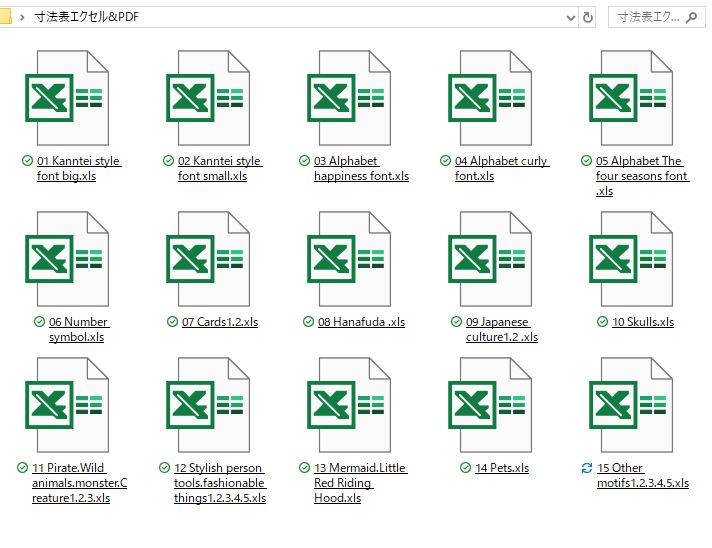Click sync pending icon beside 15 Other motifs
The height and width of the screenshot is (548, 712).
(x=587, y=468)
